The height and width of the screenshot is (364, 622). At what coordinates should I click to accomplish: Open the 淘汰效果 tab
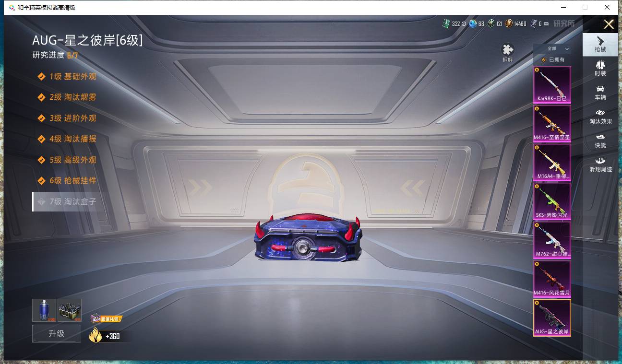tap(600, 116)
